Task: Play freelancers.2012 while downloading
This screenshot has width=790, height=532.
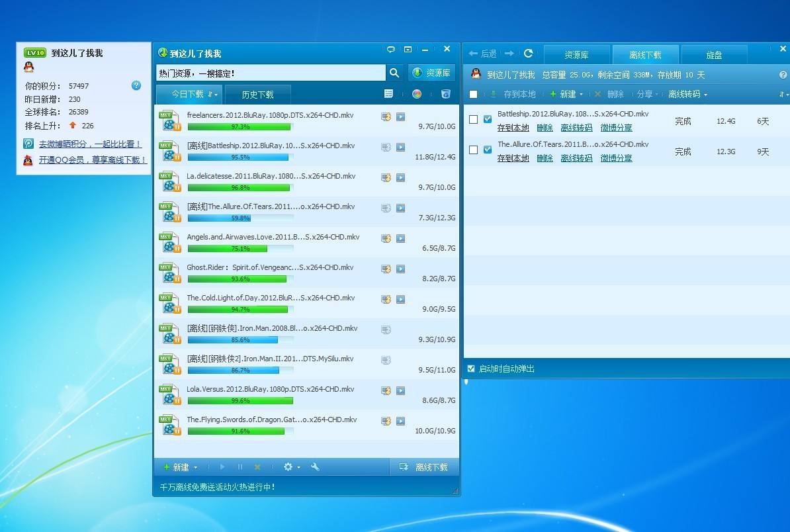Action: (400, 117)
